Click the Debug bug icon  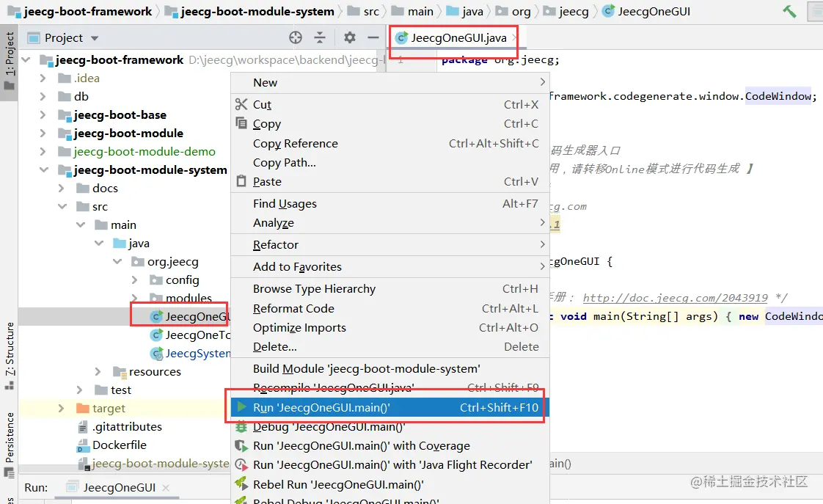click(241, 426)
